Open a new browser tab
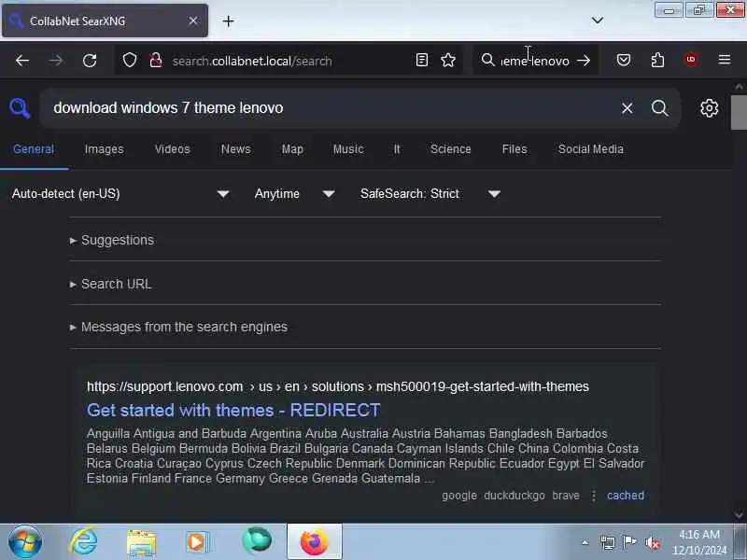 228,21
